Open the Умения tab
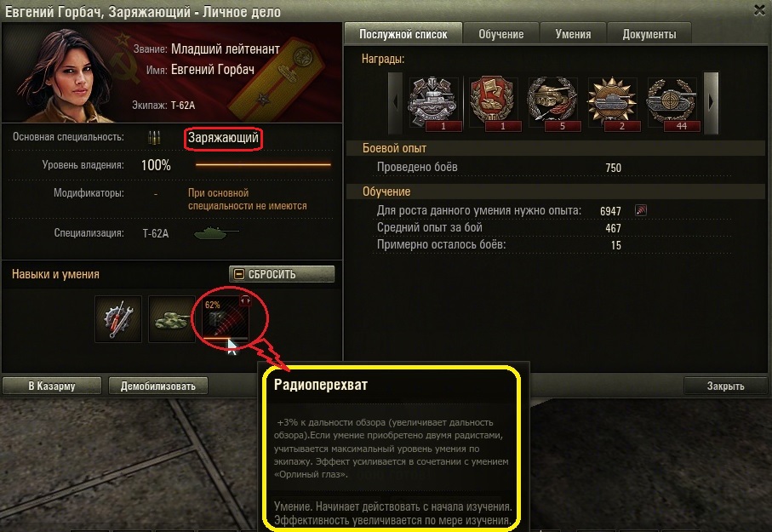Screen dimensions: 772x532 click(573, 34)
